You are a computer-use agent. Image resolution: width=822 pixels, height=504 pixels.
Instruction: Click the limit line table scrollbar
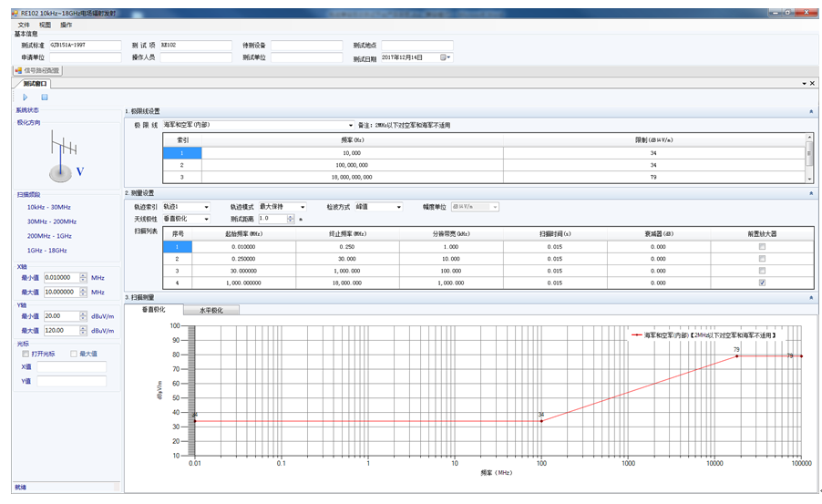(809, 158)
